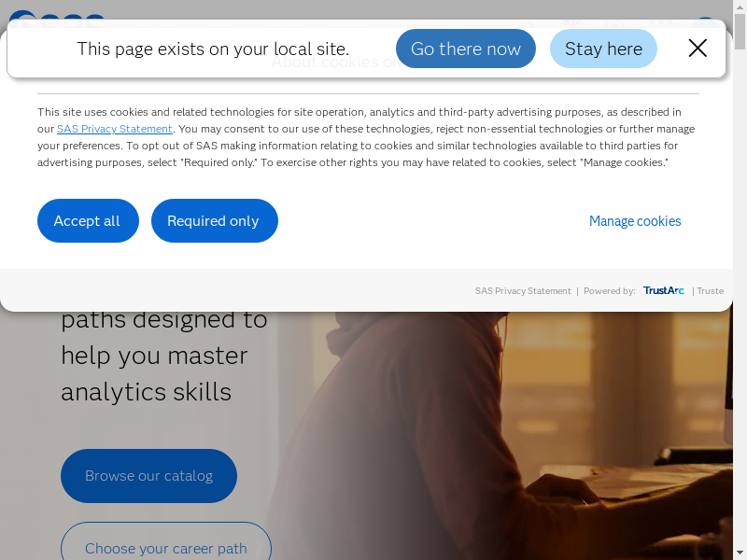This screenshot has height=560, width=747.
Task: Open SAS Privacy Statement link in cookie paragraph
Action: click(115, 129)
